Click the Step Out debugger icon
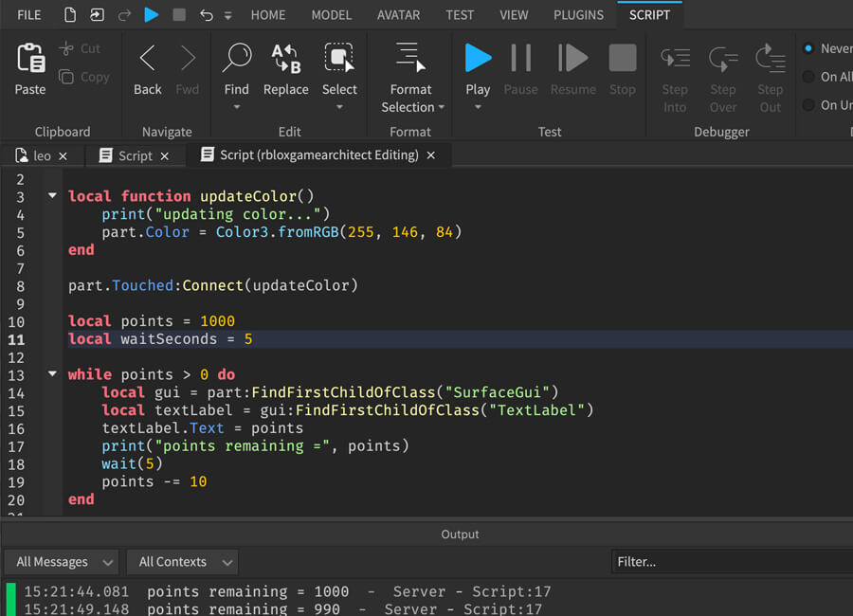The height and width of the screenshot is (616, 853). pyautogui.click(x=771, y=58)
